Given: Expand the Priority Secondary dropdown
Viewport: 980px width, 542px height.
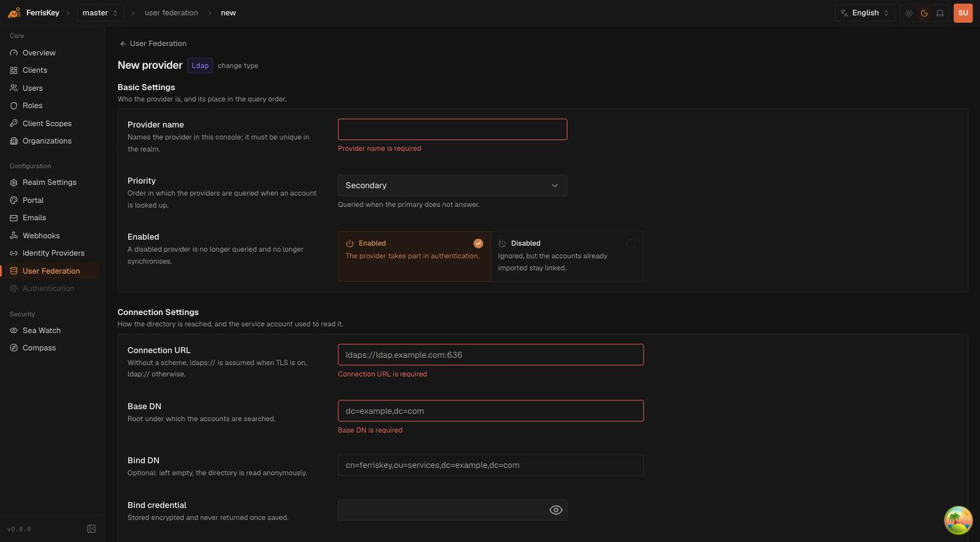Looking at the screenshot, I should point(452,186).
